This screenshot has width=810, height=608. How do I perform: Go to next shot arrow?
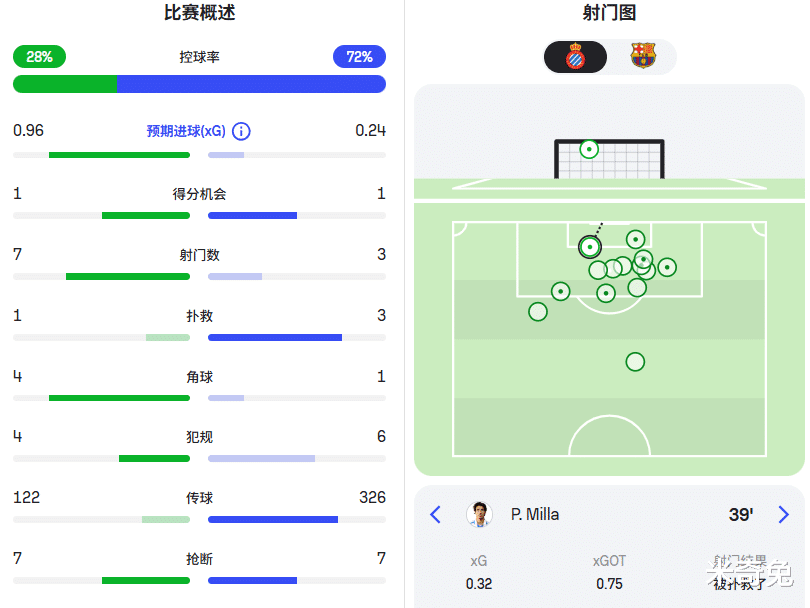[x=783, y=514]
